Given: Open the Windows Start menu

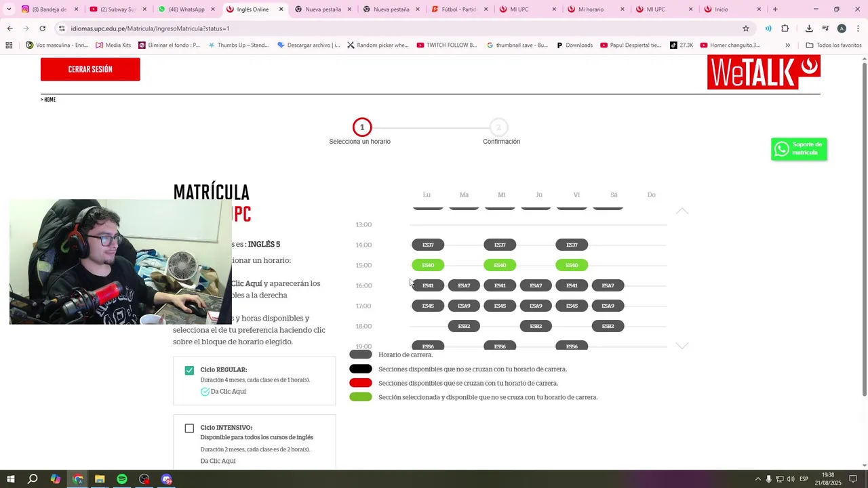Looking at the screenshot, I should point(10,479).
